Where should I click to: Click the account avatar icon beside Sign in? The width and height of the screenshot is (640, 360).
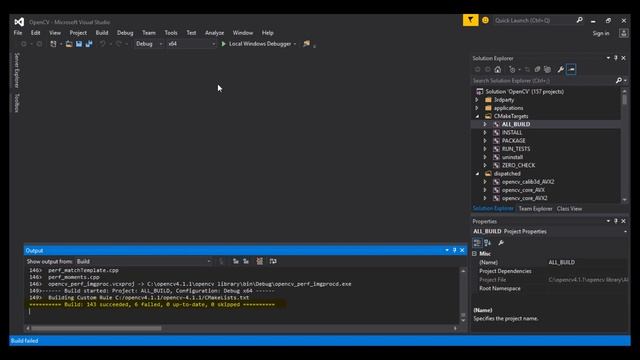(x=623, y=33)
